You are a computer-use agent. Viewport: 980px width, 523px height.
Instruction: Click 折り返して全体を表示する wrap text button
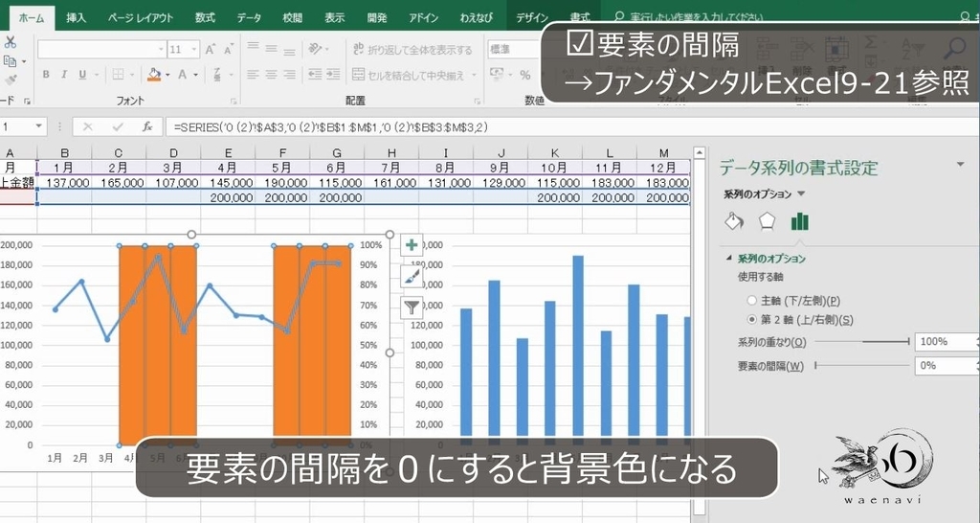[412, 50]
